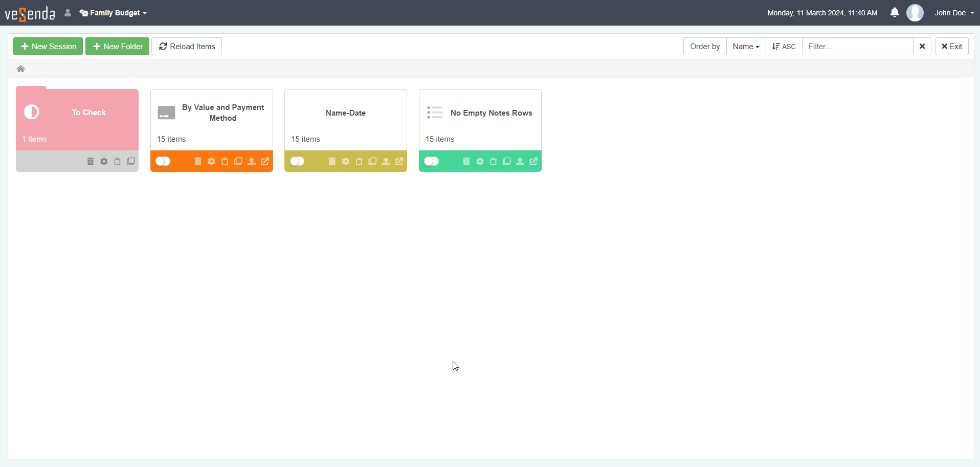
Task: Click the duplicate icon on Name-Date card
Action: (x=372, y=162)
